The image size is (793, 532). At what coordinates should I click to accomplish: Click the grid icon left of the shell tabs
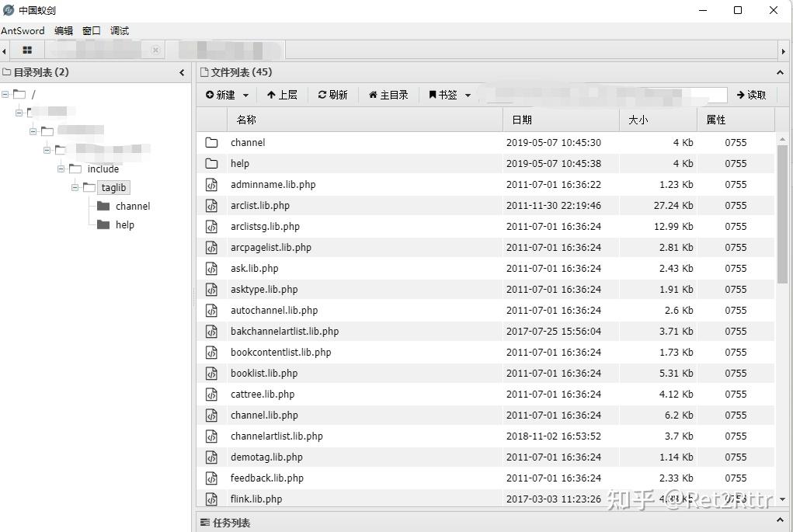(26, 49)
